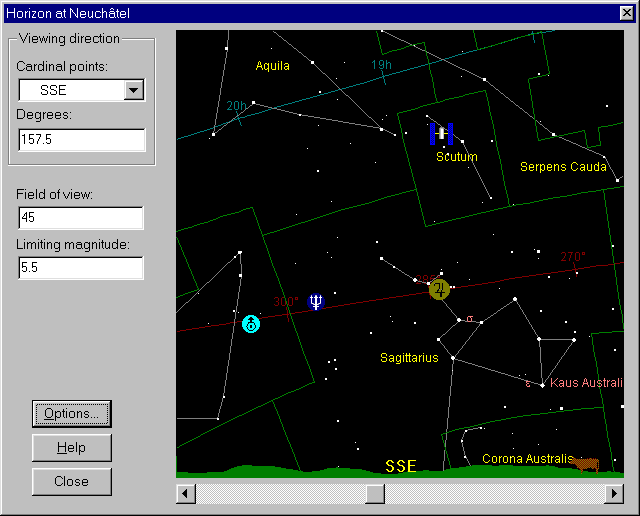Click the blue object icon above Scutum
Image resolution: width=640 pixels, height=516 pixels.
tap(441, 133)
